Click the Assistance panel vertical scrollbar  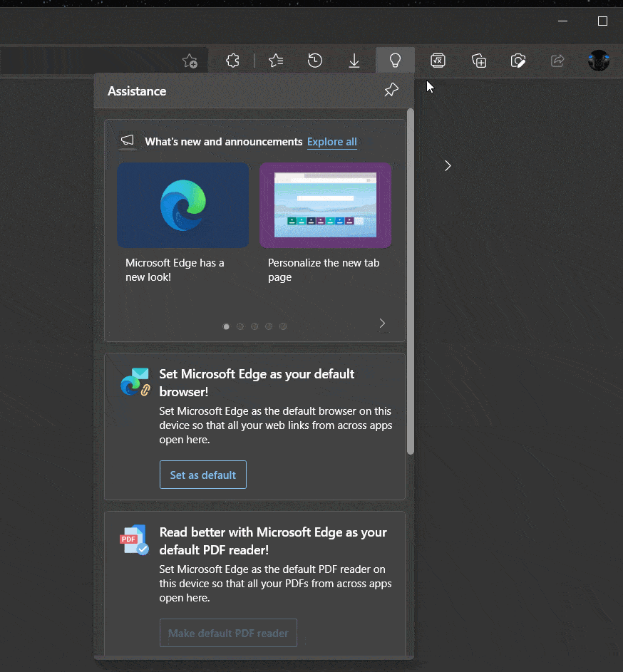411,281
